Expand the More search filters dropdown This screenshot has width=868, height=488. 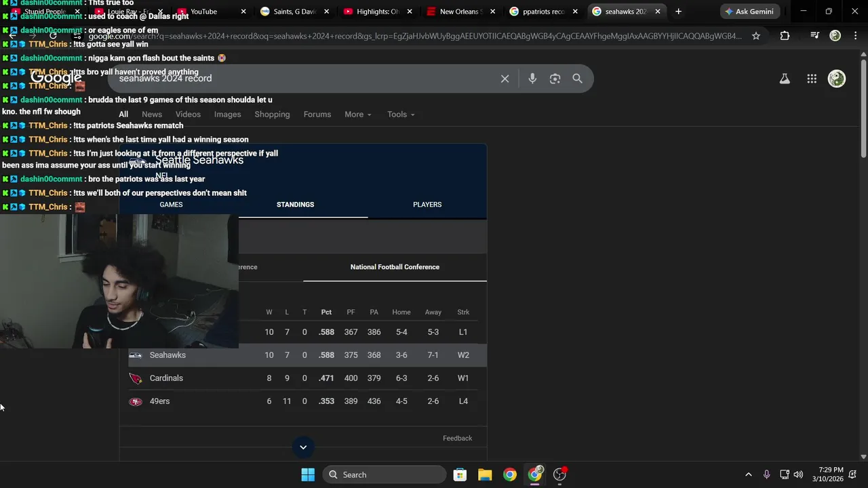(357, 115)
